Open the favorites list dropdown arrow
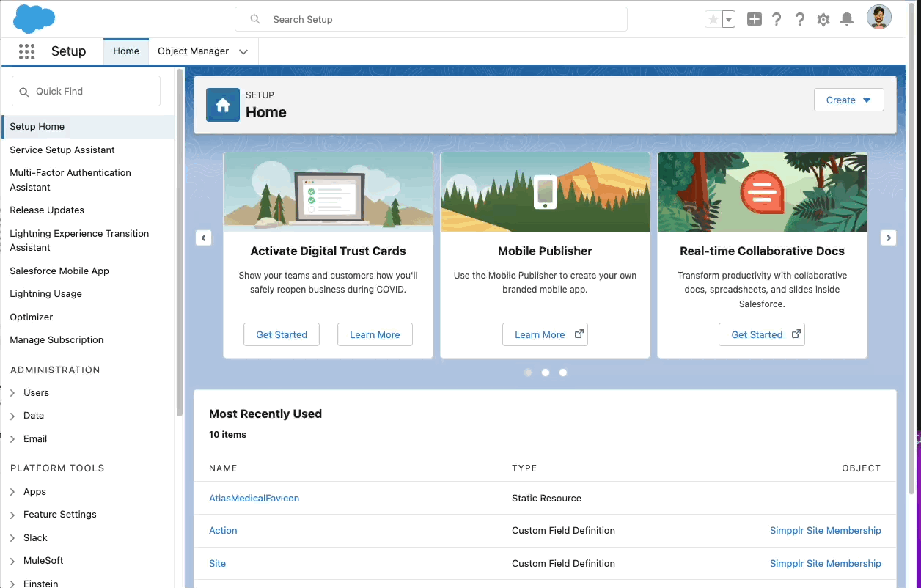921x588 pixels. pyautogui.click(x=729, y=20)
